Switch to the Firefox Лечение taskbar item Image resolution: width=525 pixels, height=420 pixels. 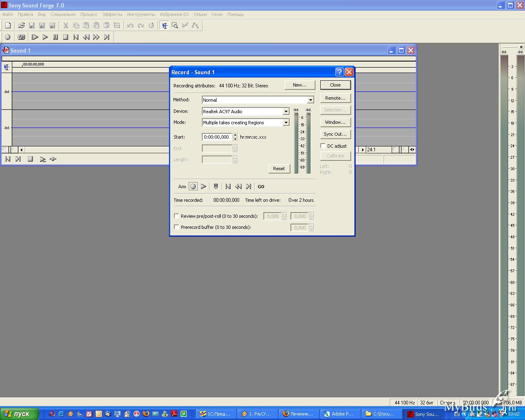point(299,414)
